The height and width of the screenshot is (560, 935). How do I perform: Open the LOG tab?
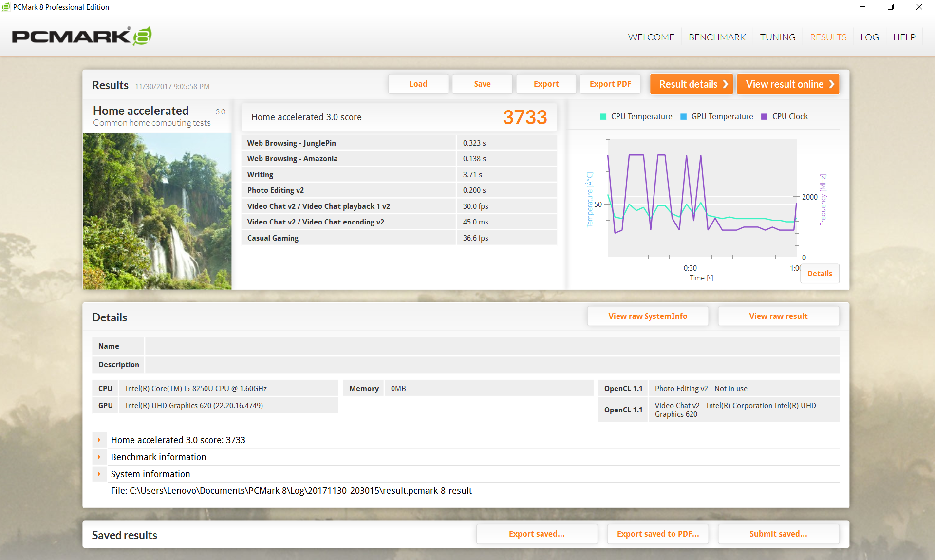[869, 37]
